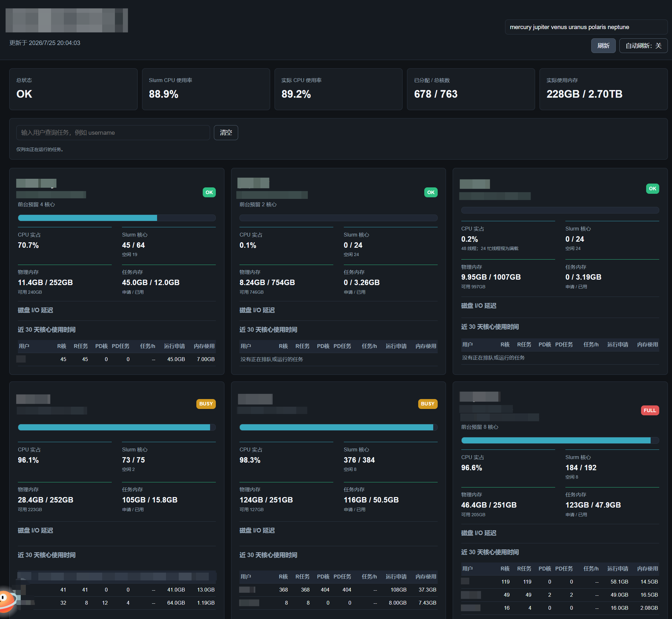Expand 磁盘 I/O 延迟 in the 96.1% CPU card
The image size is (672, 619).
(x=35, y=530)
